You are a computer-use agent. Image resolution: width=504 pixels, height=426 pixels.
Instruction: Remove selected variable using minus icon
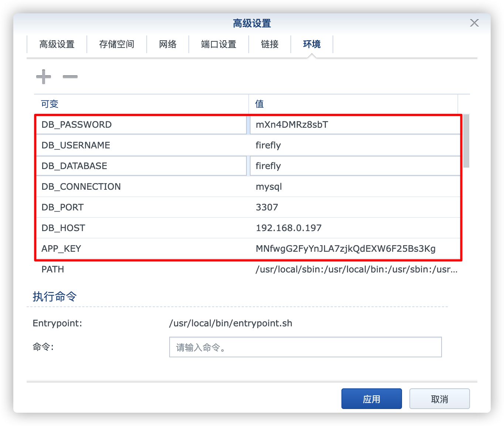click(70, 77)
